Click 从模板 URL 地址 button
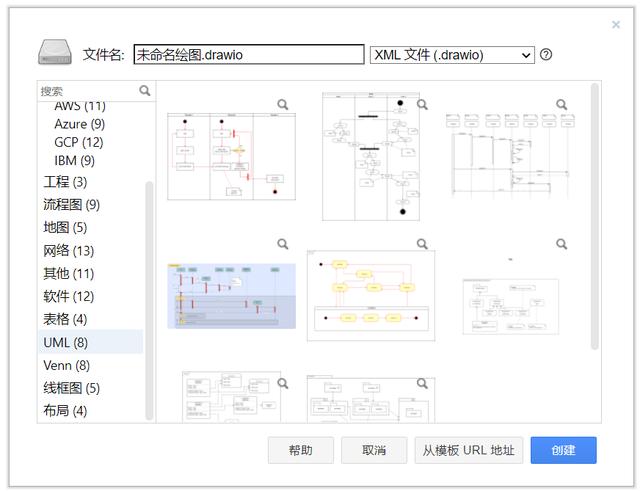 [468, 450]
